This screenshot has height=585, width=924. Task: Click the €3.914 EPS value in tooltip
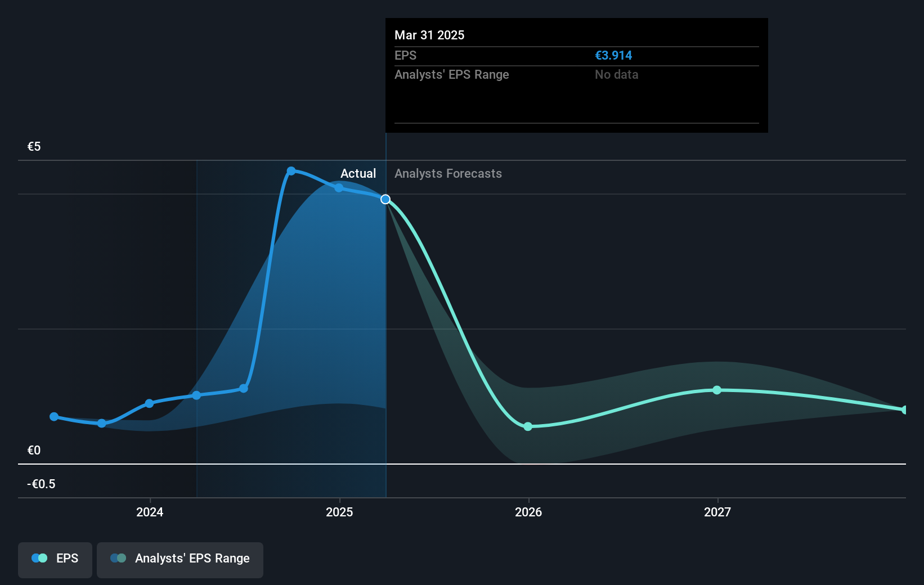613,55
